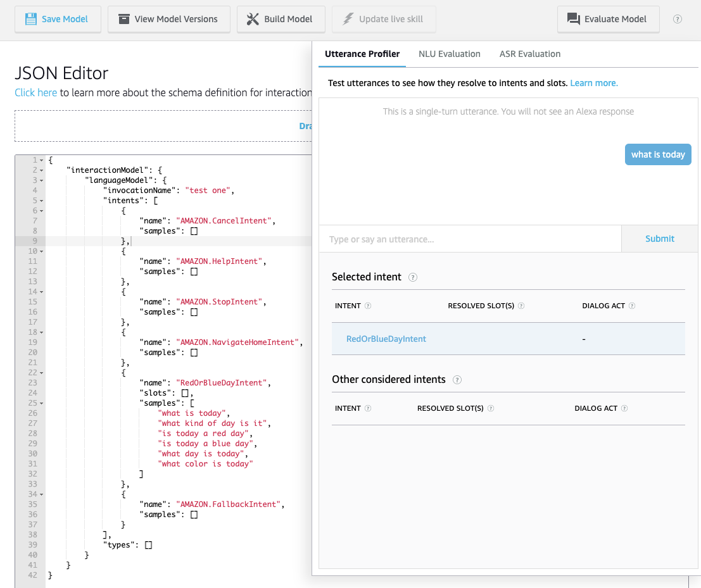The width and height of the screenshot is (701, 588).
Task: Click the View Model Versions archive icon
Action: 124,19
